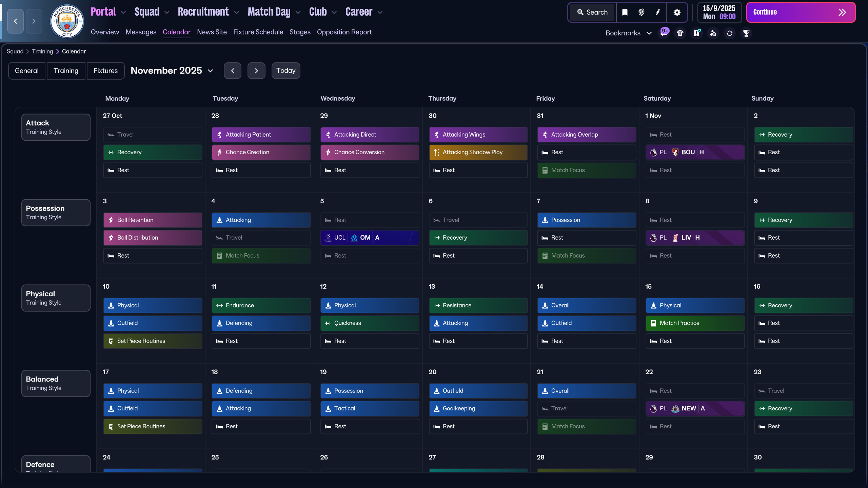Click the scout search person icon

pyautogui.click(x=713, y=33)
